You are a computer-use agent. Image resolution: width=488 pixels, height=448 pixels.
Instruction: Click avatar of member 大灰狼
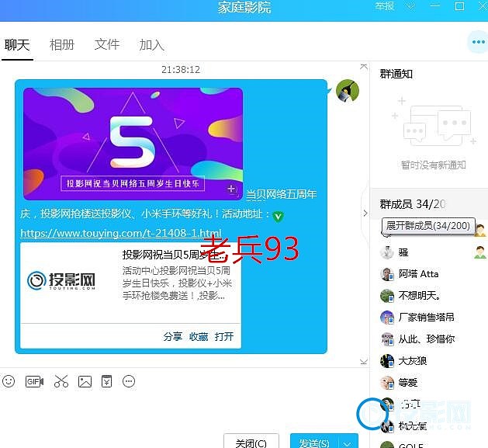point(387,361)
